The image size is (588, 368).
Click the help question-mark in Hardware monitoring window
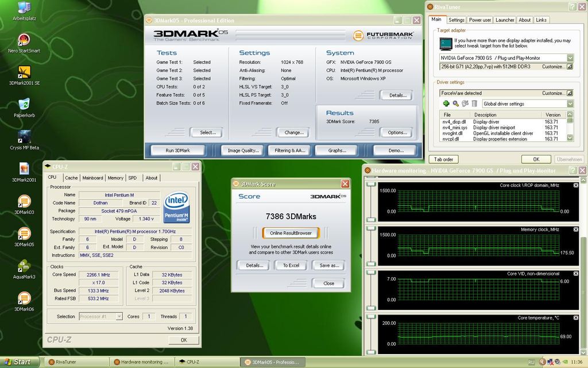[x=572, y=170]
